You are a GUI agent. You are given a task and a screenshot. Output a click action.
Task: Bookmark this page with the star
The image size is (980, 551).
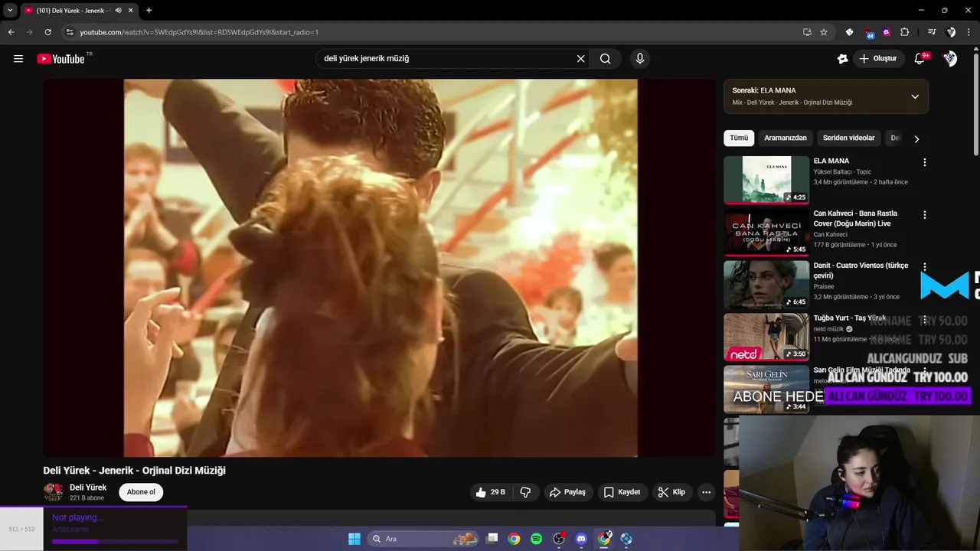(x=824, y=32)
